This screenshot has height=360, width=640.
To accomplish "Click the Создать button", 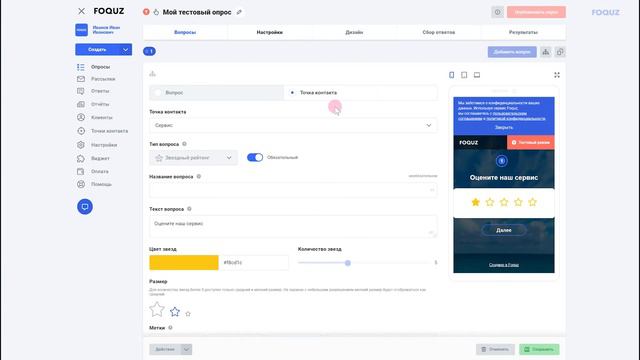I will [98, 49].
